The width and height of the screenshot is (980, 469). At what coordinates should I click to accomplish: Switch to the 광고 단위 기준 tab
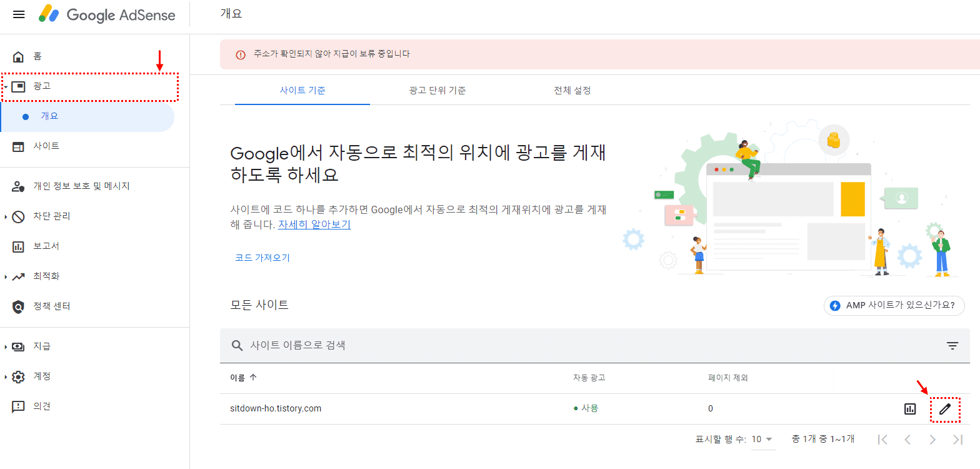(437, 90)
